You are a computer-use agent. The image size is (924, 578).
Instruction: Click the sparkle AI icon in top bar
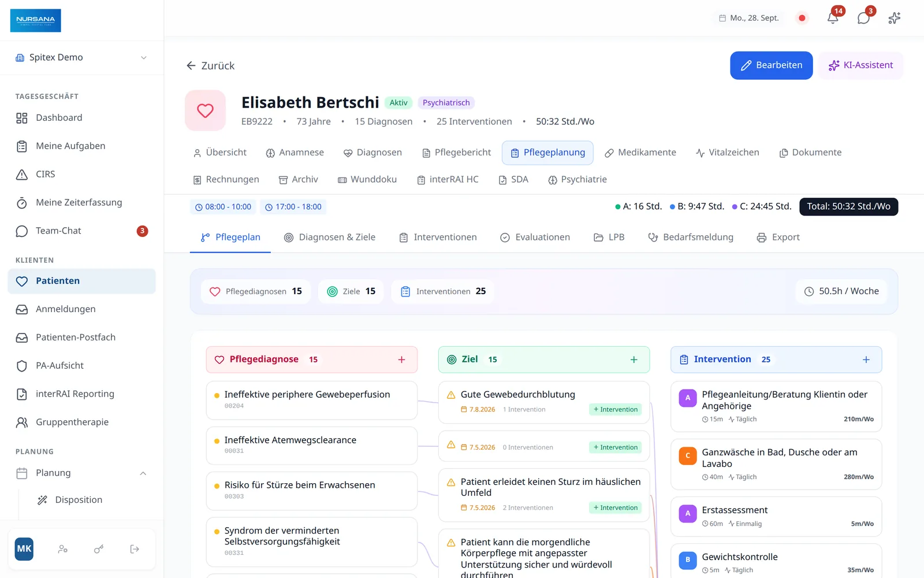point(894,18)
